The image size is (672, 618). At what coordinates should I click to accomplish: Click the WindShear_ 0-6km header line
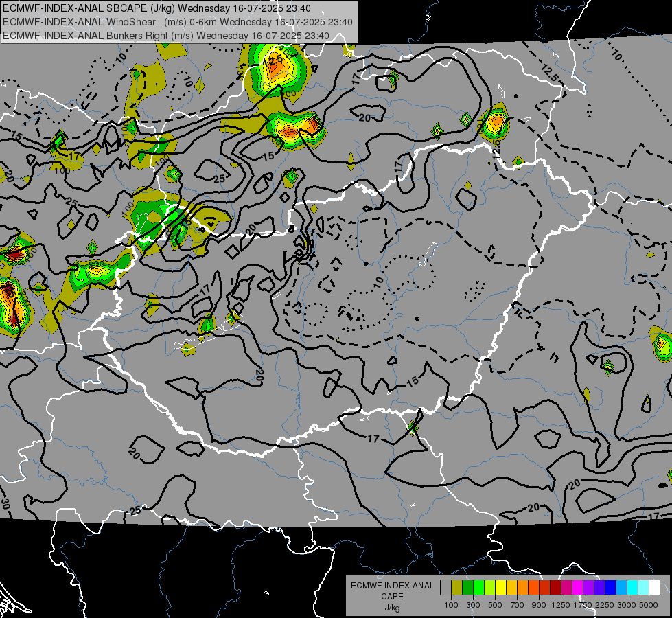[x=177, y=22]
